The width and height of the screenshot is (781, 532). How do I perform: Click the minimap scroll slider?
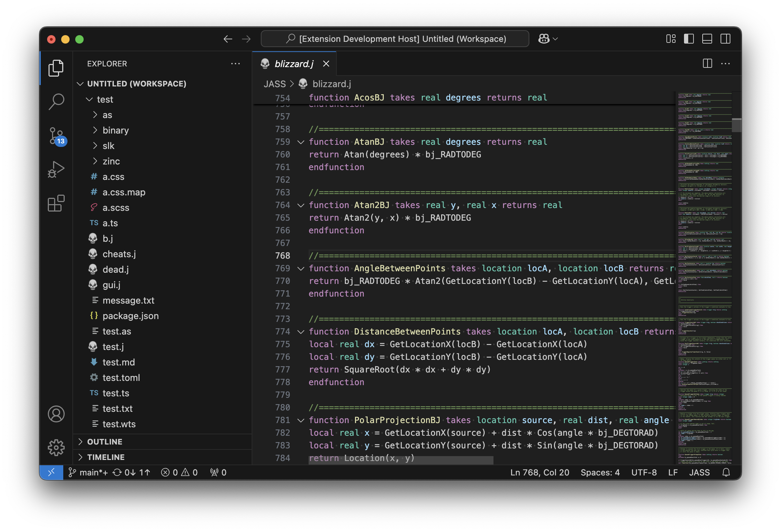point(736,125)
